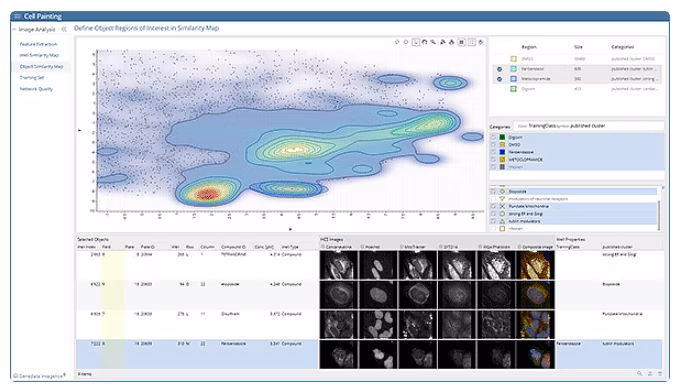Image resolution: width=674 pixels, height=386 pixels.
Task: Open composite thumbnail in Fenbendazole row
Action: 535,354
